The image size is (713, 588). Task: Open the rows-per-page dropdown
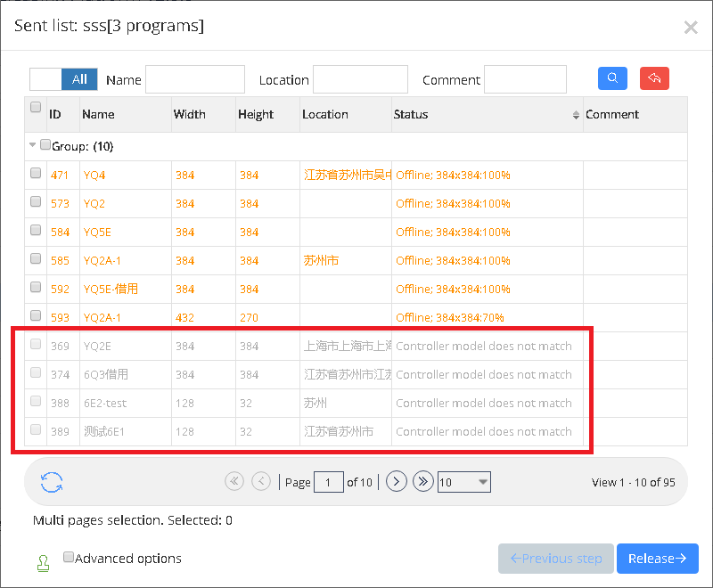click(x=463, y=482)
